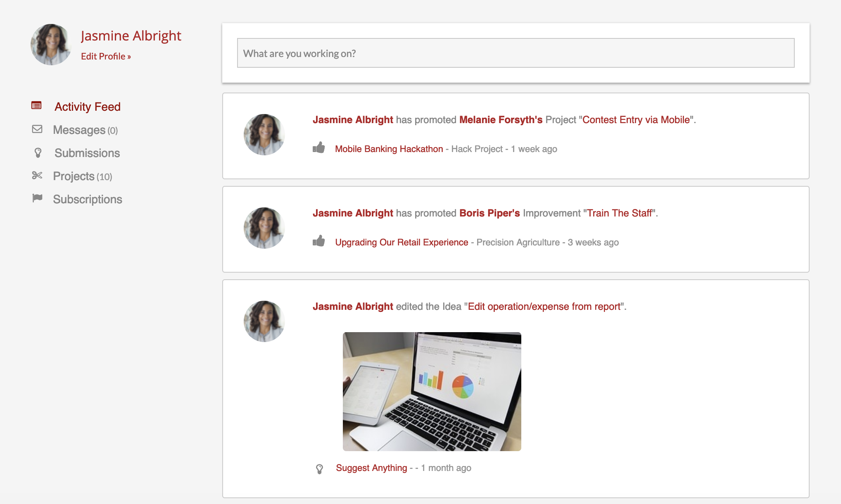
Task: Open the Contest Entry via Mobile project
Action: tap(636, 120)
